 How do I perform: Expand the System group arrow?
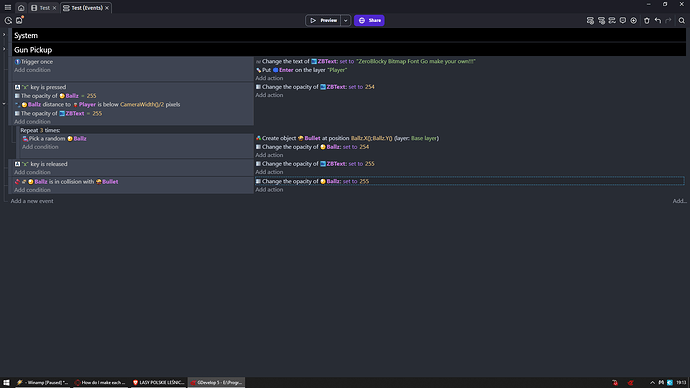[x=4, y=35]
